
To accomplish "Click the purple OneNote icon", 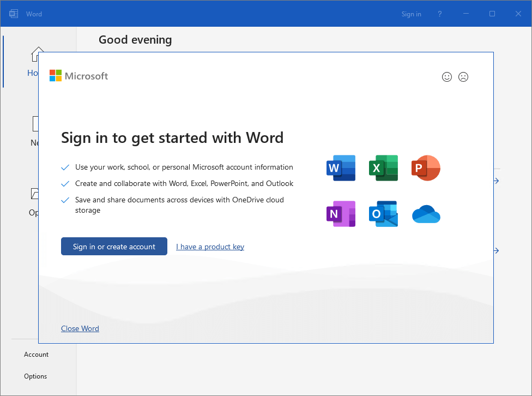I will 341,214.
